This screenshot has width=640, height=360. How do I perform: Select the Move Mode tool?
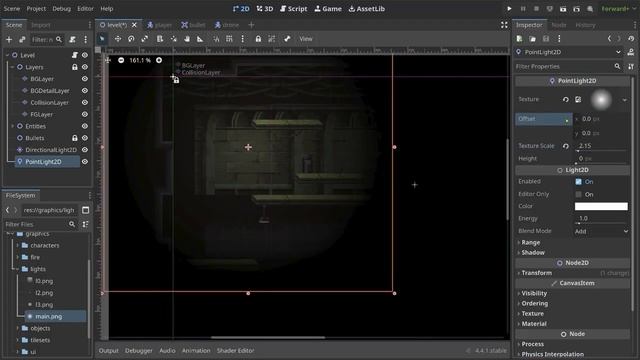pyautogui.click(x=118, y=39)
